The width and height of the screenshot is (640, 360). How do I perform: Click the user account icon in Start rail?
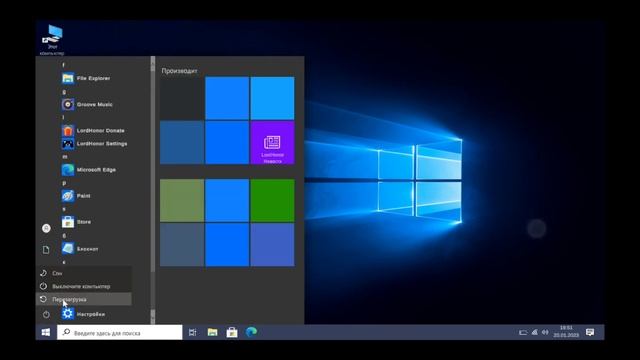(x=46, y=228)
